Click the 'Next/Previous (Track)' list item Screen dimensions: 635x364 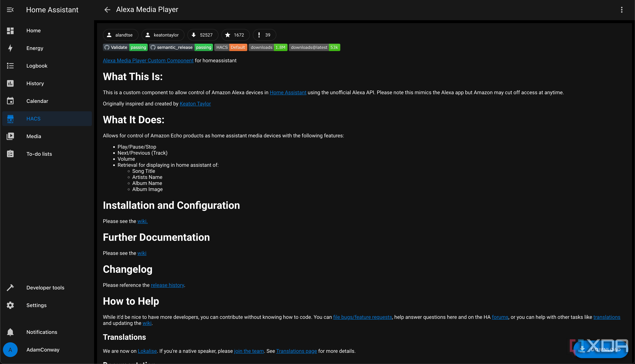(143, 153)
